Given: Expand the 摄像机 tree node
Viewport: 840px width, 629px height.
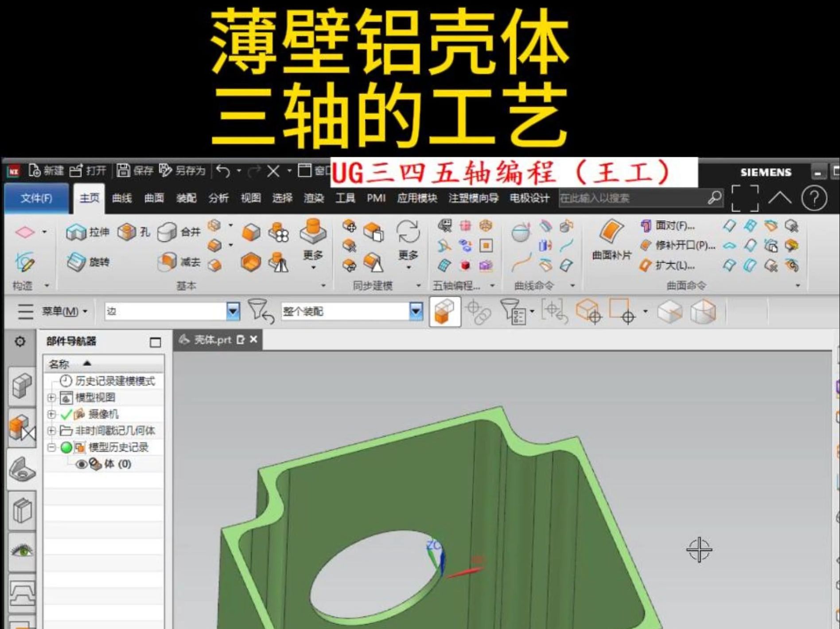Looking at the screenshot, I should (51, 415).
